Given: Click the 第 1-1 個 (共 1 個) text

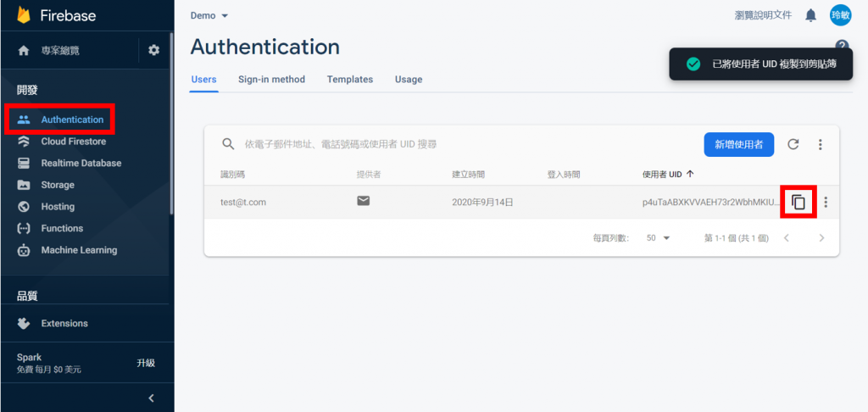Looking at the screenshot, I should pyautogui.click(x=737, y=238).
